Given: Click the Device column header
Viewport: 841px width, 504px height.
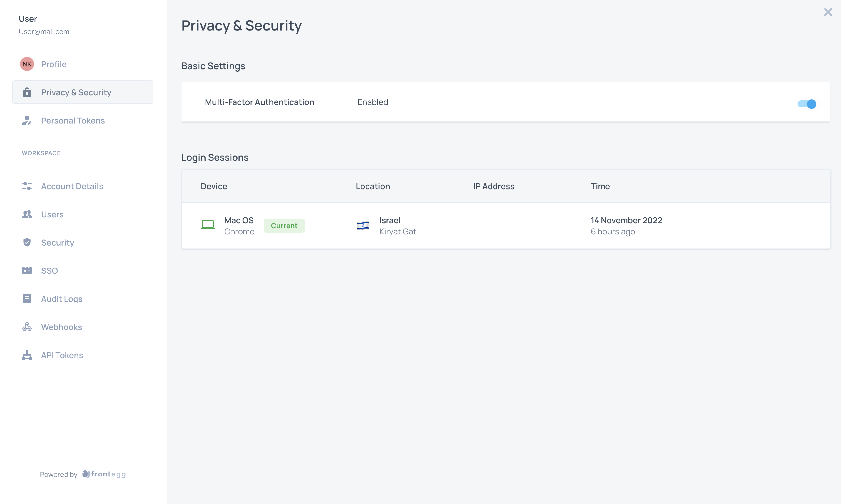Looking at the screenshot, I should [214, 186].
